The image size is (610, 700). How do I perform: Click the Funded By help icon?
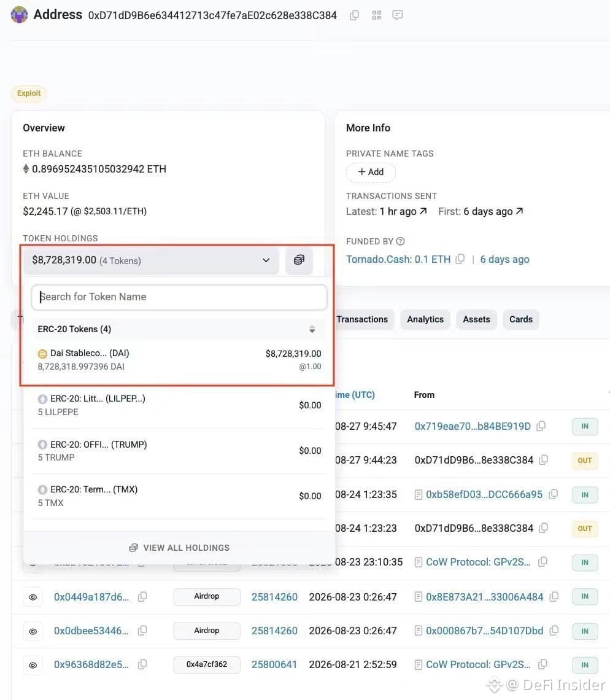(400, 241)
